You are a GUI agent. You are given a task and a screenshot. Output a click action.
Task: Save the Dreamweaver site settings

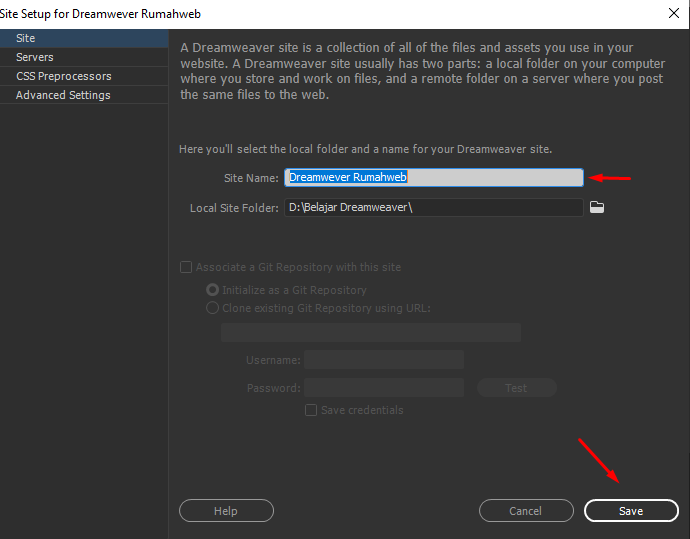[631, 511]
